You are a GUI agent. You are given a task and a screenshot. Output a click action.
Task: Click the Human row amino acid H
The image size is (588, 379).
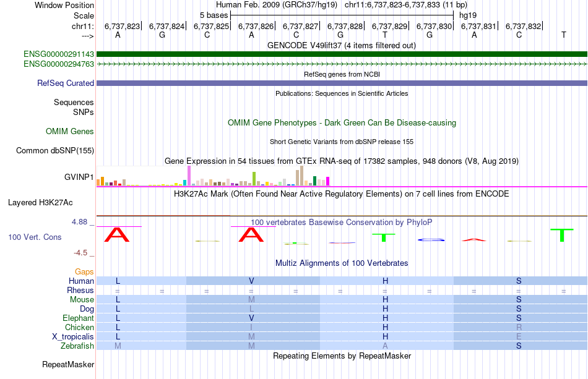[385, 281]
